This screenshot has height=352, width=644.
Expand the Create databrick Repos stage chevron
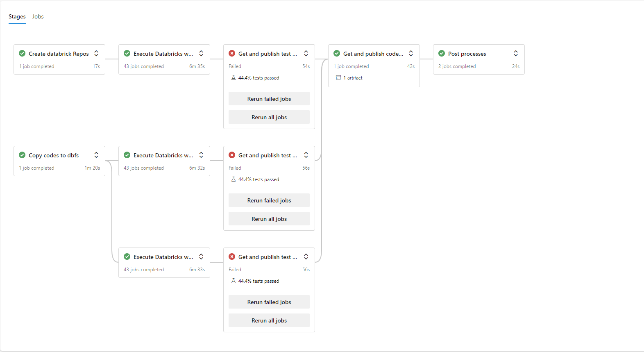point(96,54)
